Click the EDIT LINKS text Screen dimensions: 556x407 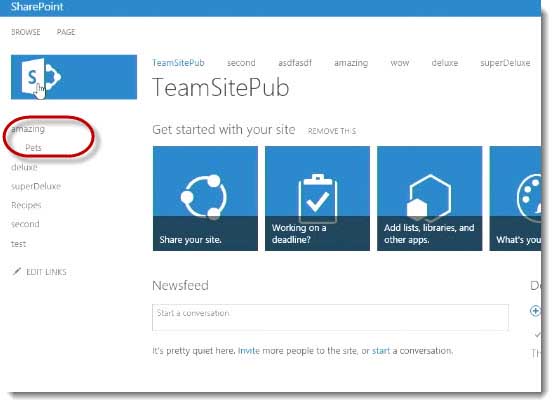[46, 272]
